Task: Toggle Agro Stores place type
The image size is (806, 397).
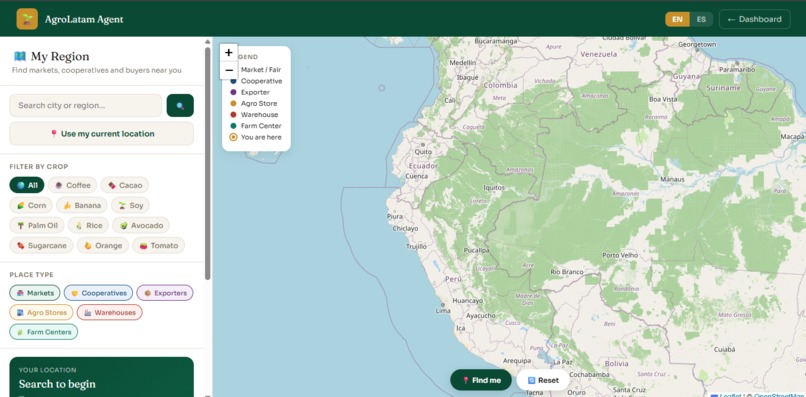Action: 41,312
